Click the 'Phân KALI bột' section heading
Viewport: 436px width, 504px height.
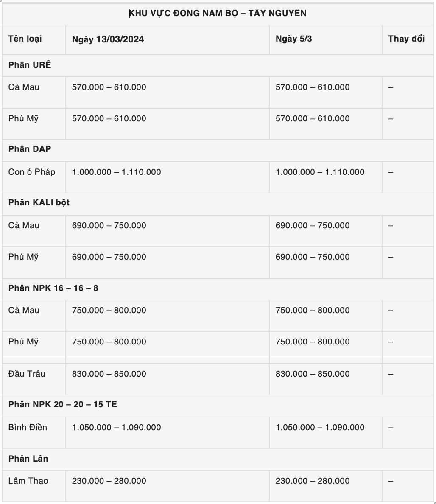pos(39,202)
